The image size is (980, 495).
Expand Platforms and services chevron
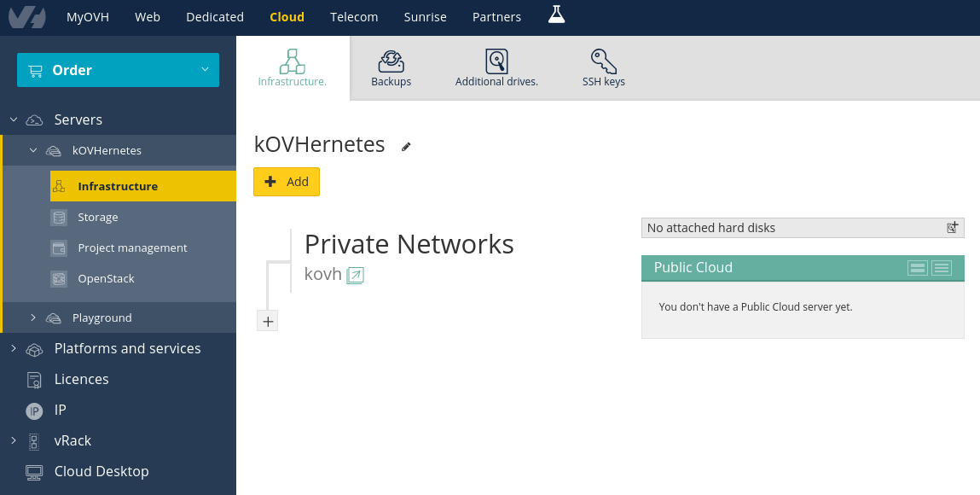(x=13, y=348)
